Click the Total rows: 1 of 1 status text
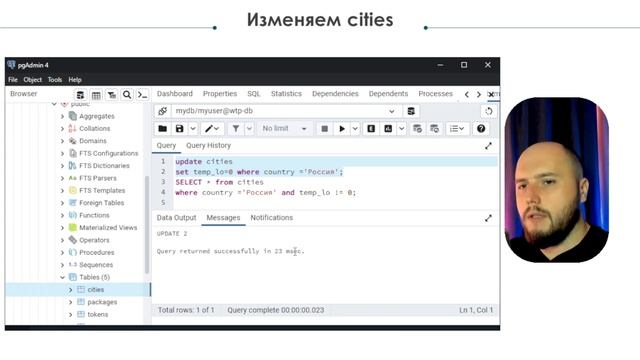The width and height of the screenshot is (640, 360). 186,310
